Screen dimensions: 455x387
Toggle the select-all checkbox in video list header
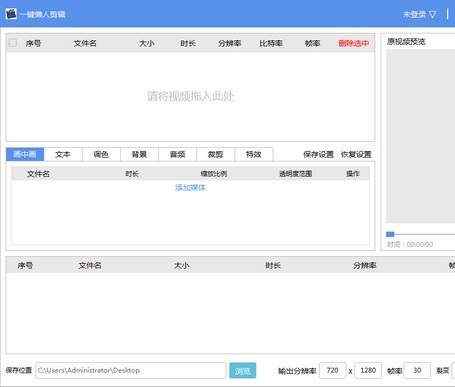click(13, 43)
